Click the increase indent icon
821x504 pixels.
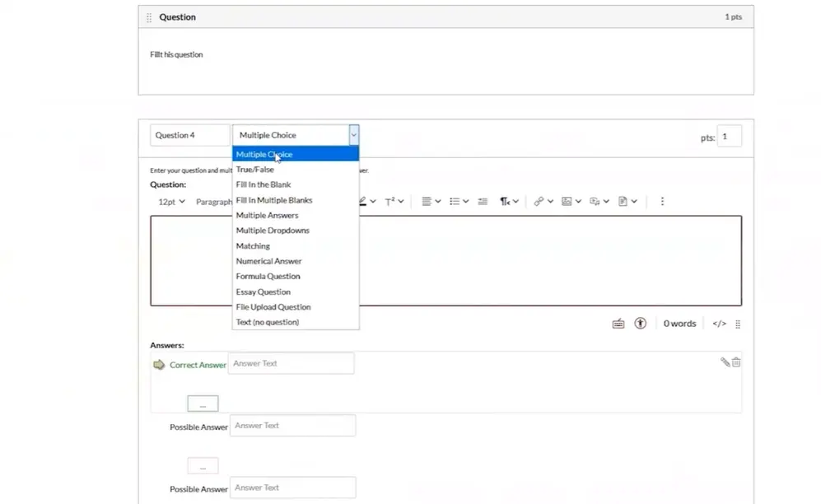483,201
